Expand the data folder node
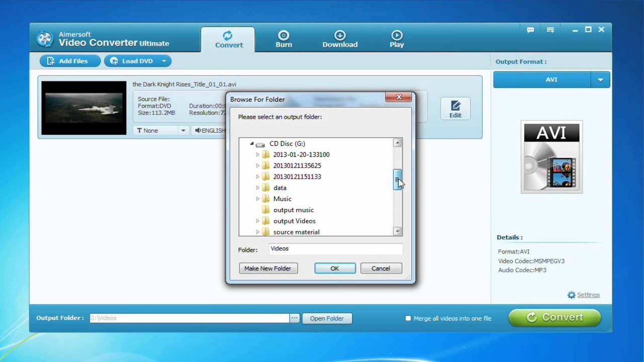 tap(258, 188)
